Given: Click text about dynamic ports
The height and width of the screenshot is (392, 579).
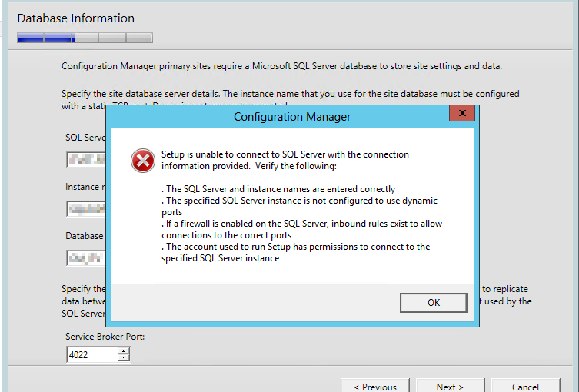Looking at the screenshot, I should (299, 206).
